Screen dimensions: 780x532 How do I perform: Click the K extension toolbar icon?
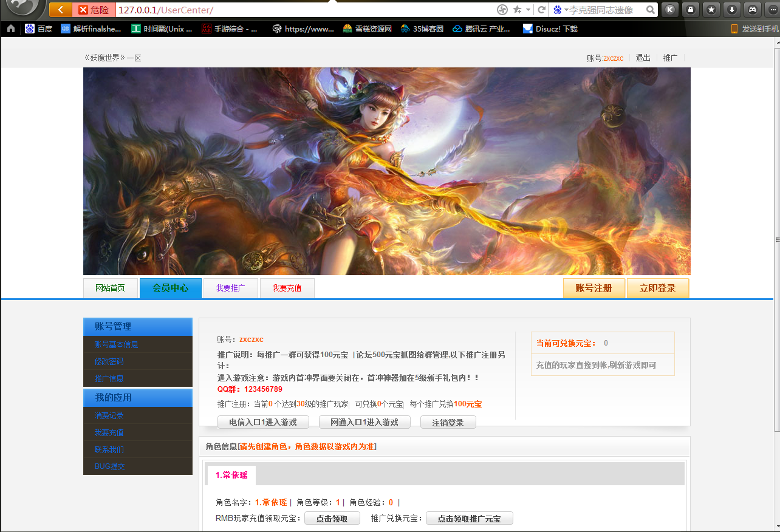click(x=669, y=10)
